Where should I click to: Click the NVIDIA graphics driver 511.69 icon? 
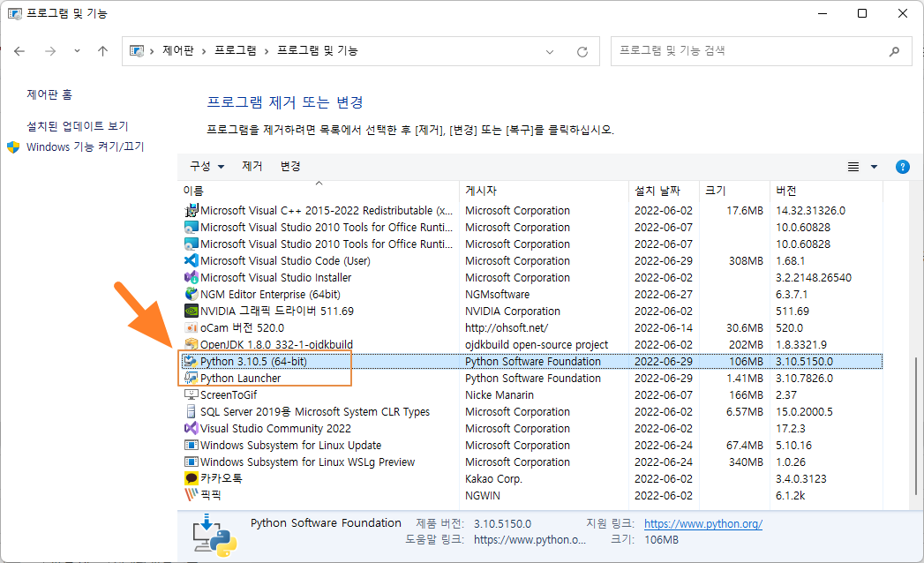pyautogui.click(x=191, y=311)
